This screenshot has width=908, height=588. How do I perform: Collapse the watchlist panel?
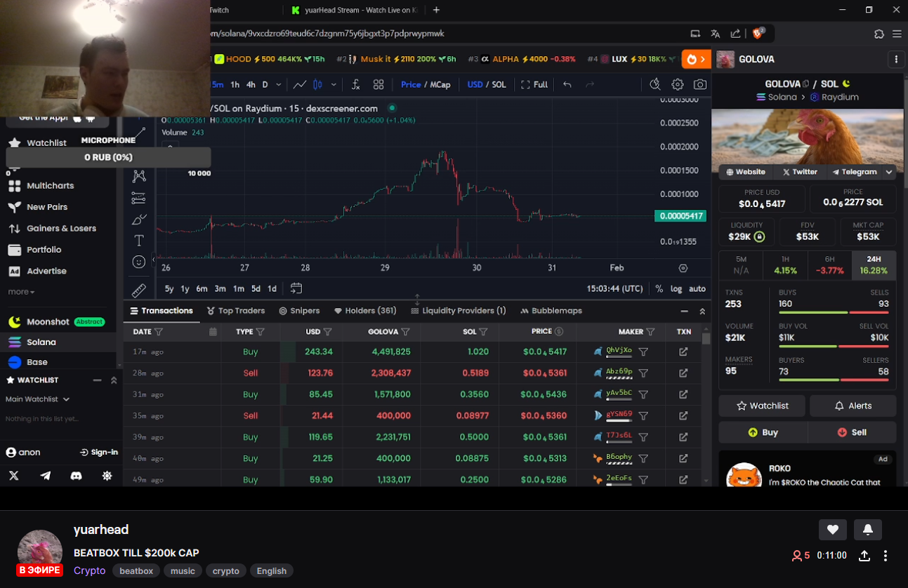pyautogui.click(x=98, y=380)
